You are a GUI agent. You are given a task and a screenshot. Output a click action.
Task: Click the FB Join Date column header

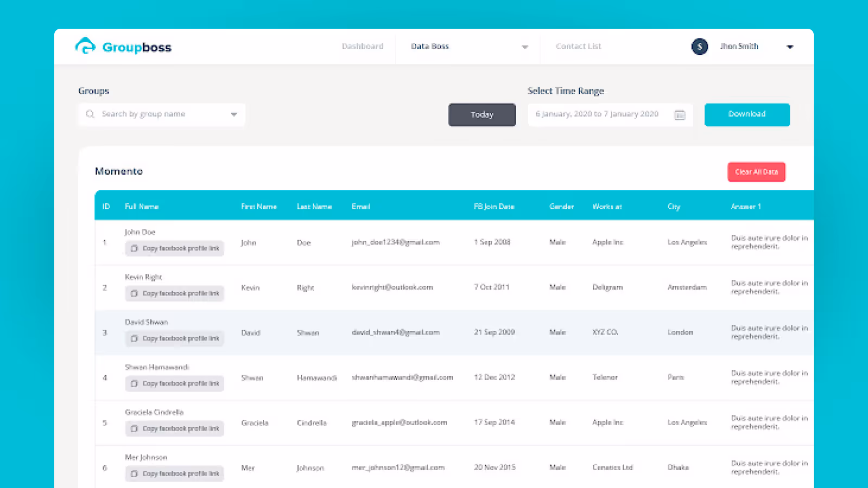[494, 207]
